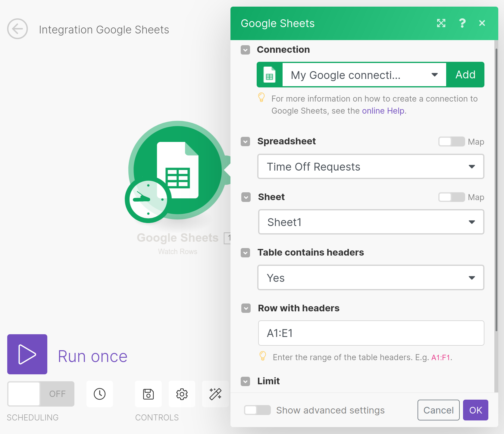Collapse the Spreadsheet section chevron
Screen dimensions: 504x434
246,141
